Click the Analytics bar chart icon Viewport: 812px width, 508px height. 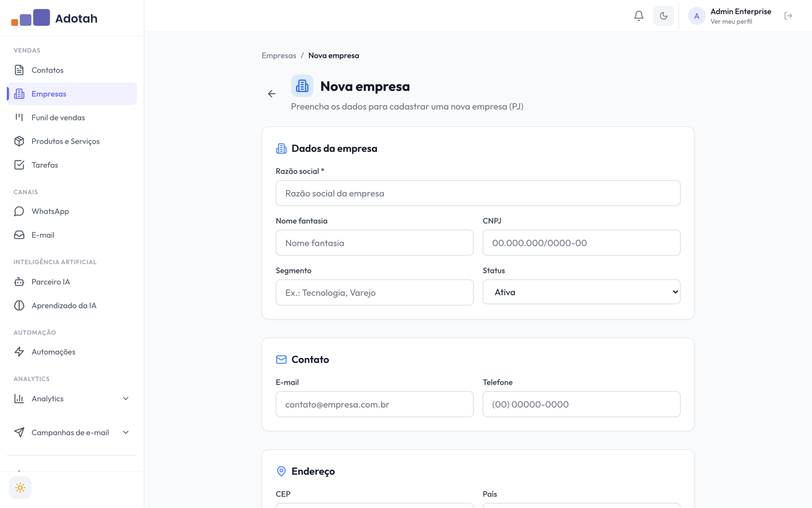coord(19,398)
